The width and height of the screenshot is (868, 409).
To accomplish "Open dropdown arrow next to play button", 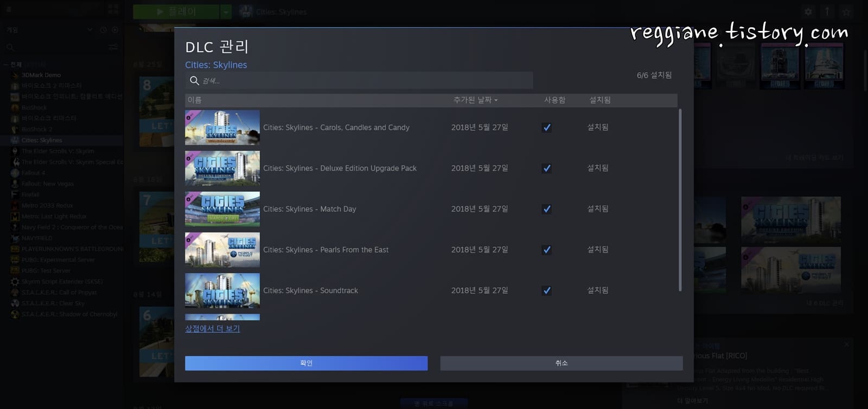I will (x=226, y=11).
